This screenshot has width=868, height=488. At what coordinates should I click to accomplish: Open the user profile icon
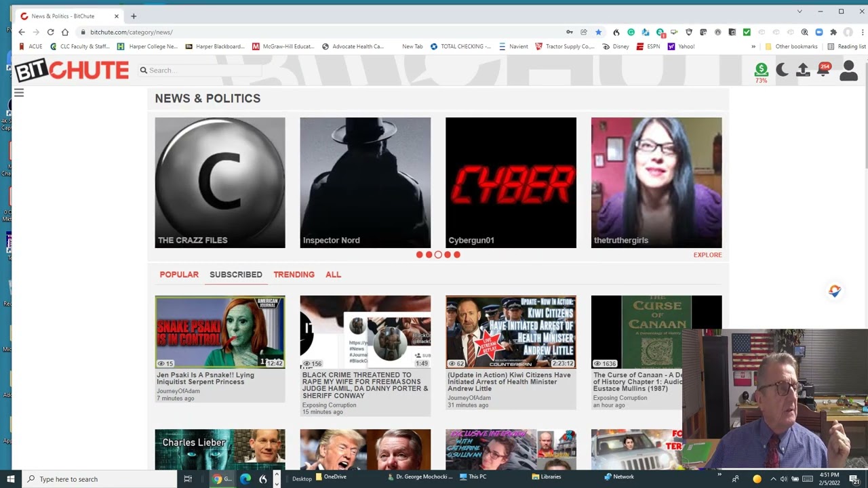(x=848, y=70)
